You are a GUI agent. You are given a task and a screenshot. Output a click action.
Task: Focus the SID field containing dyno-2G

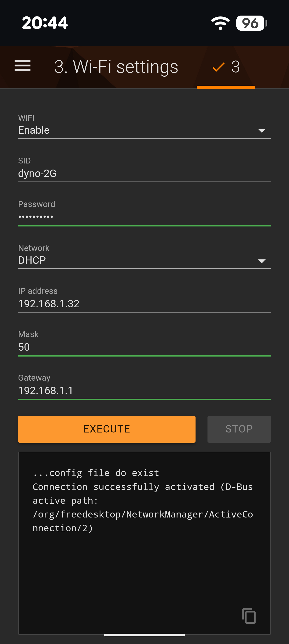[144, 173]
